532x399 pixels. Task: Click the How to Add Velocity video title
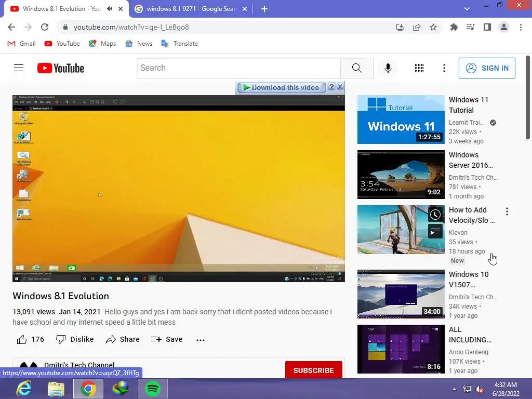click(472, 215)
